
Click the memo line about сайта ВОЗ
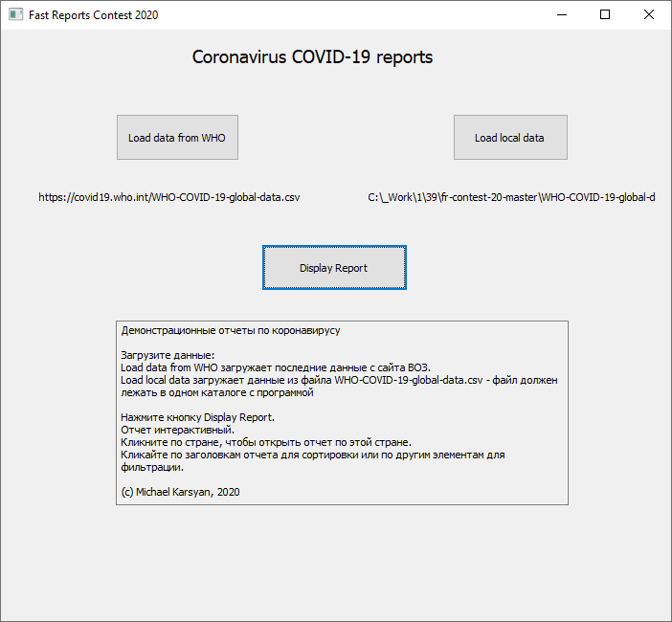tap(276, 367)
